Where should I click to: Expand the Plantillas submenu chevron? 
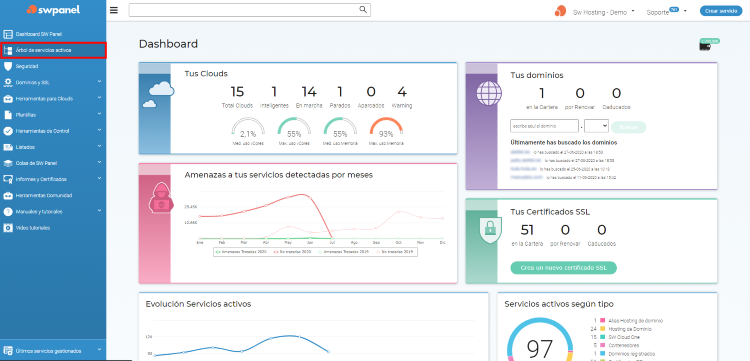(x=99, y=114)
